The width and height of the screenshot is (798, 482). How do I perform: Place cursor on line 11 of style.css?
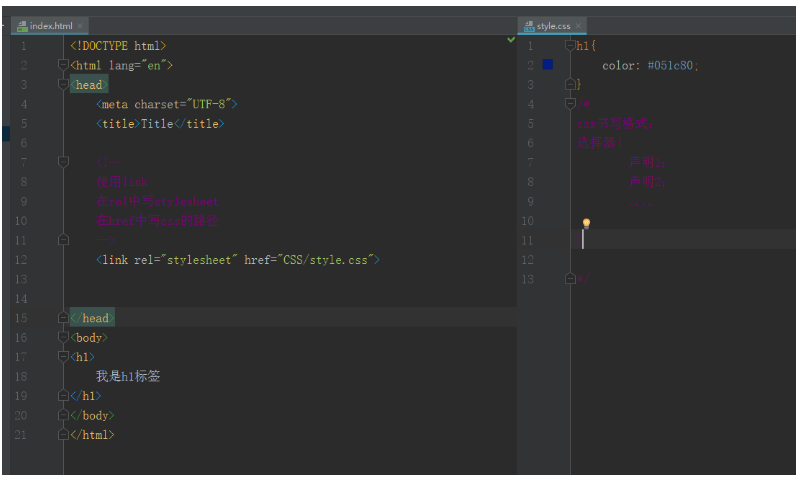(682, 239)
